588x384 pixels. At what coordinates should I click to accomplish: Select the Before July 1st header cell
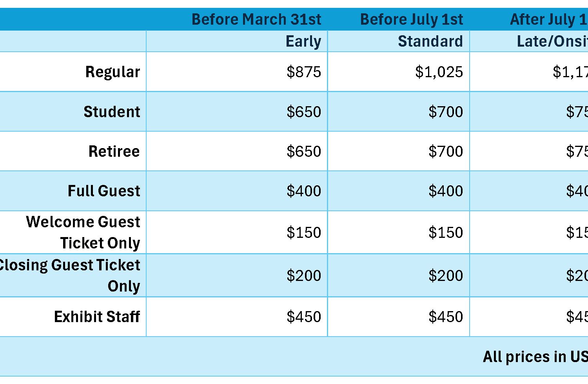click(x=411, y=19)
